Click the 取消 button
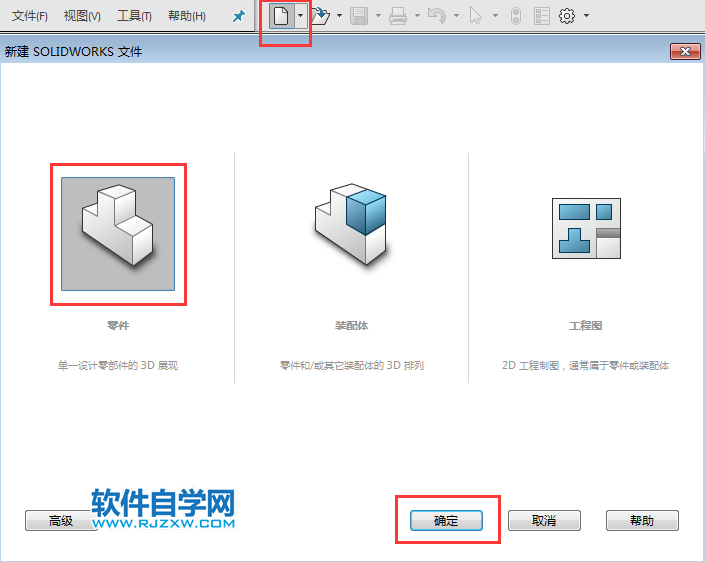Viewport: 705px width, 562px height. pyautogui.click(x=544, y=521)
